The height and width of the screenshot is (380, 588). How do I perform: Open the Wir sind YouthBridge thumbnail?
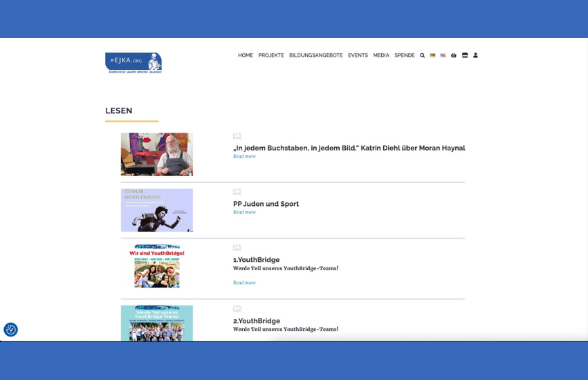[157, 266]
